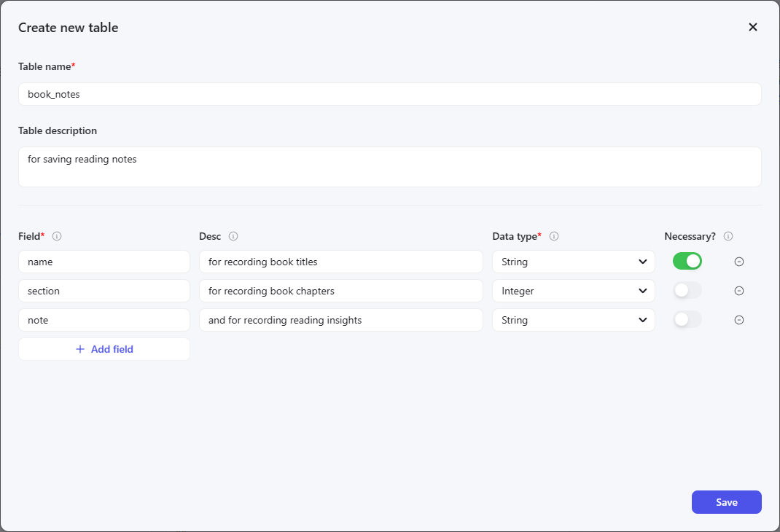The image size is (780, 532).
Task: Save the new table
Action: [x=726, y=502]
